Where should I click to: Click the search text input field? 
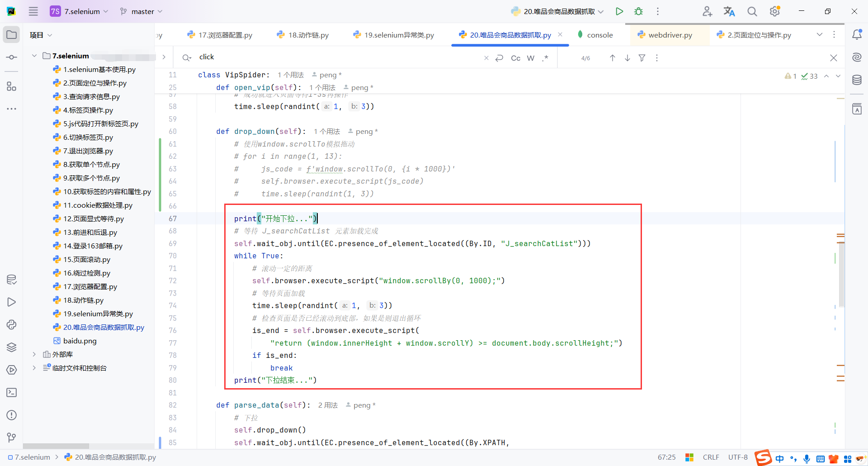click(x=339, y=57)
